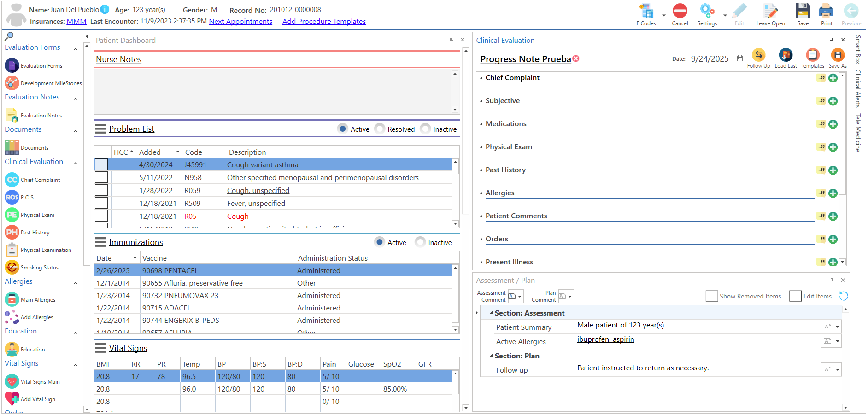
Task: Select Inactive radio in Immunizations
Action: click(x=420, y=242)
